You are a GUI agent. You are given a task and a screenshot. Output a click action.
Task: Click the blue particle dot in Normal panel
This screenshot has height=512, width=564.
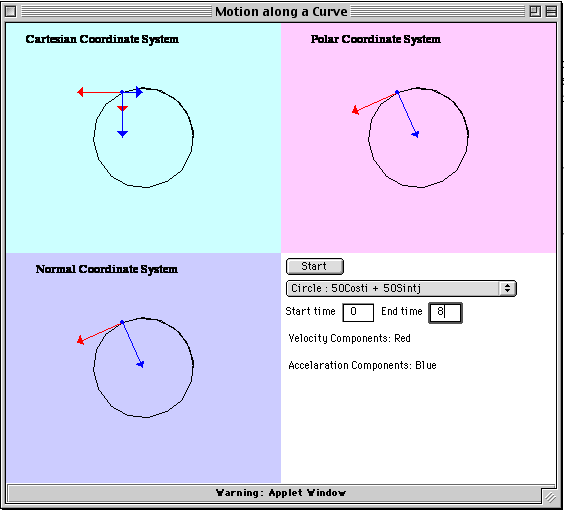[x=122, y=322]
